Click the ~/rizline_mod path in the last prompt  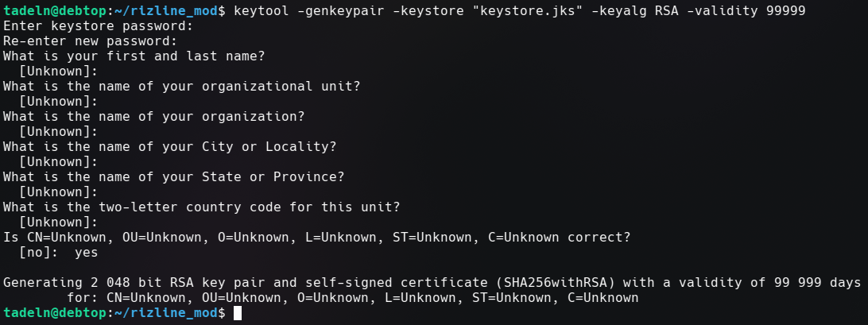pyautogui.click(x=165, y=313)
